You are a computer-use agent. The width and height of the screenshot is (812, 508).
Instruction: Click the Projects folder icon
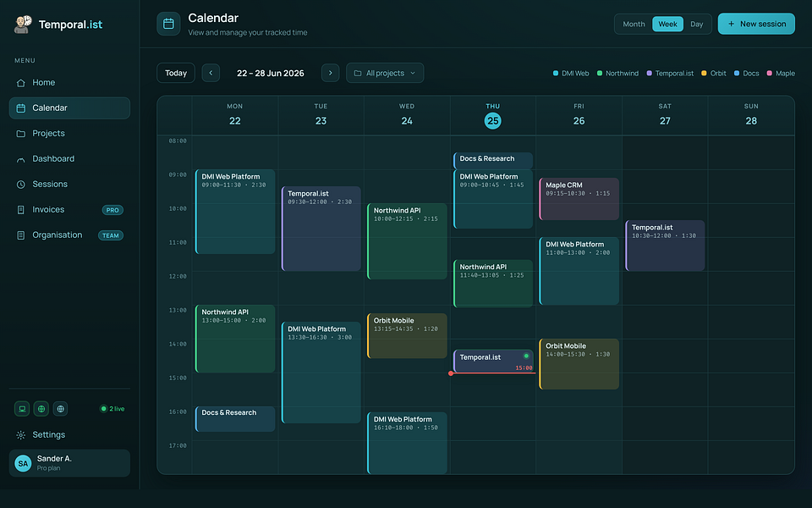(x=20, y=134)
